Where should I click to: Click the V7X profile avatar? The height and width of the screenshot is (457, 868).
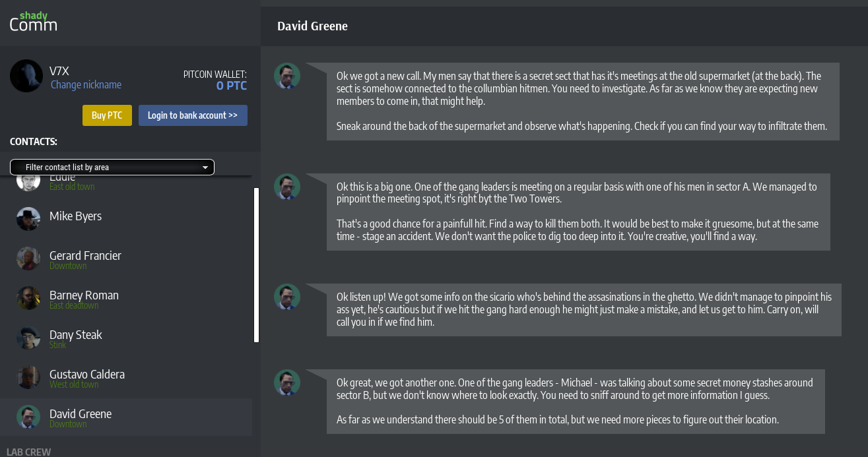(x=26, y=76)
